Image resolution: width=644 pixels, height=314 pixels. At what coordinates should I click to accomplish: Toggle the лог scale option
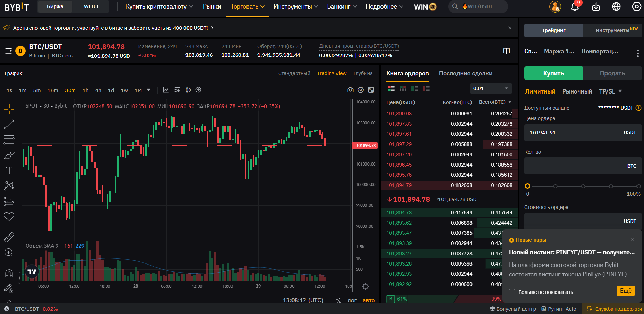click(x=352, y=301)
